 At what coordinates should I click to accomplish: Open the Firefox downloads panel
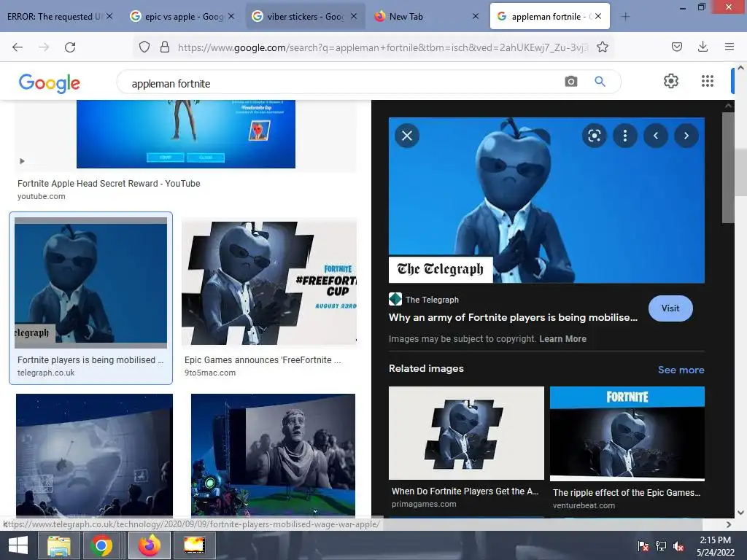(x=703, y=47)
